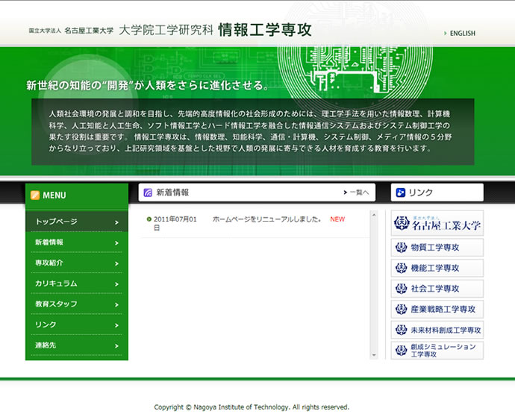Click the emblem icon beside 創成シミュレーション工学専攻
This screenshot has height=420, width=515.
(x=401, y=351)
